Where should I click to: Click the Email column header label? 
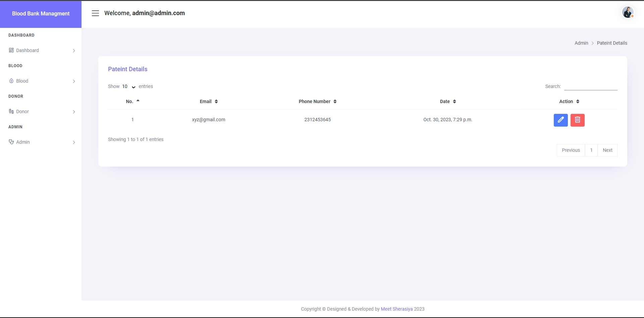pyautogui.click(x=206, y=101)
